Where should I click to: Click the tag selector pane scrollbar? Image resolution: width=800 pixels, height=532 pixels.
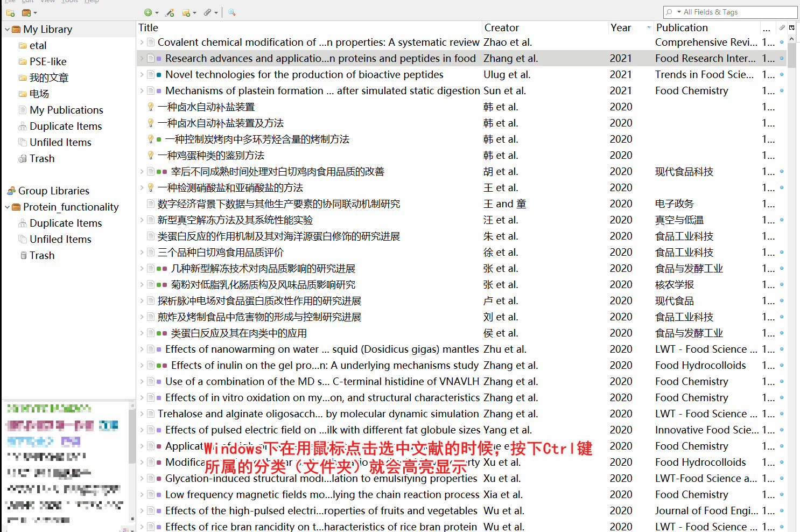(x=132, y=436)
